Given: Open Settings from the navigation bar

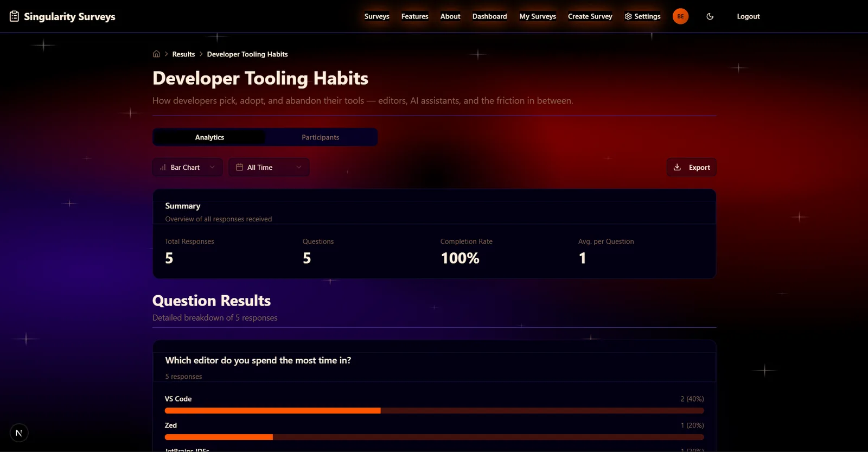Looking at the screenshot, I should [642, 16].
